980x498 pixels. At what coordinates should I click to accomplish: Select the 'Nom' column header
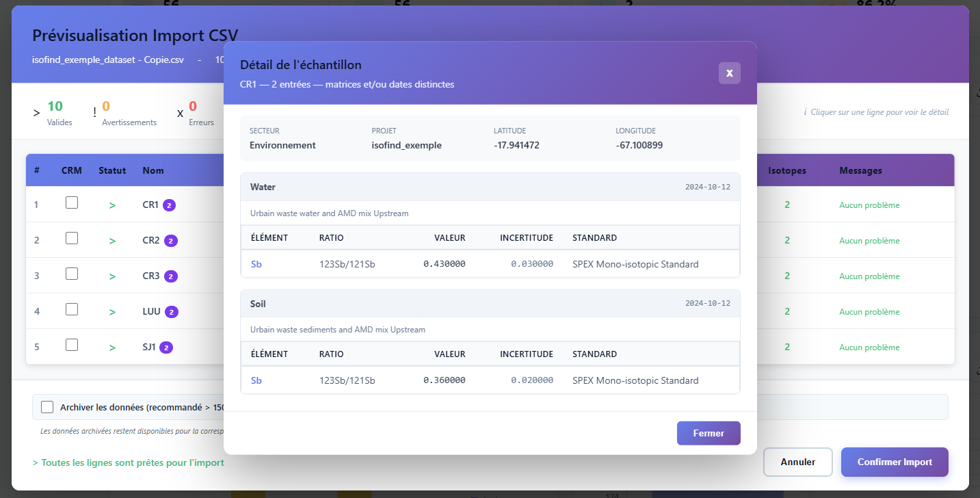153,170
